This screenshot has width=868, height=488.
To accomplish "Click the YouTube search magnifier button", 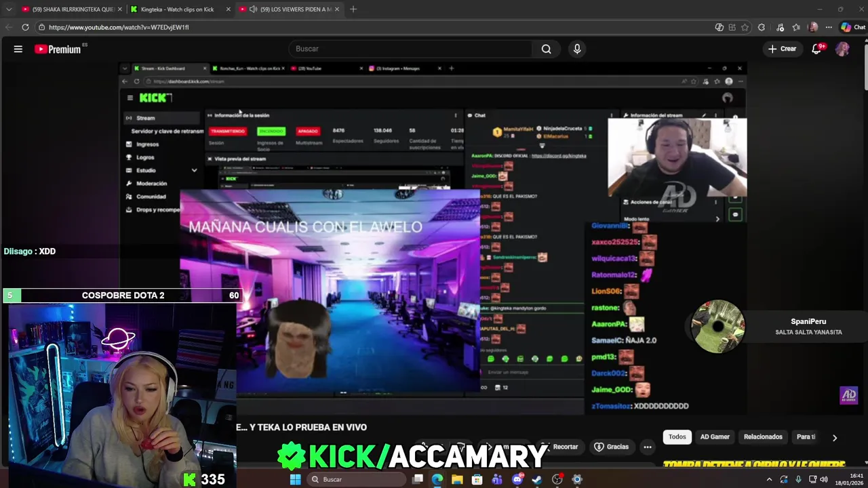I will 546,49.
